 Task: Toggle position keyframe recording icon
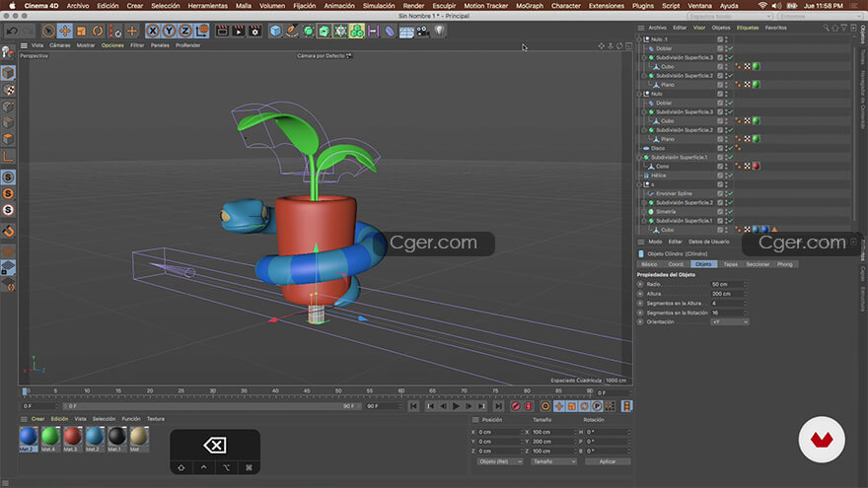(x=559, y=406)
